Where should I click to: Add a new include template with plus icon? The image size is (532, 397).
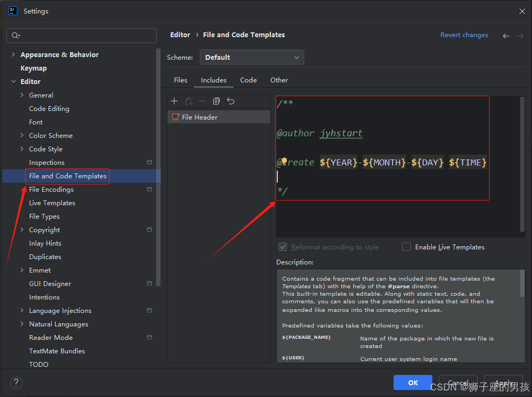174,101
